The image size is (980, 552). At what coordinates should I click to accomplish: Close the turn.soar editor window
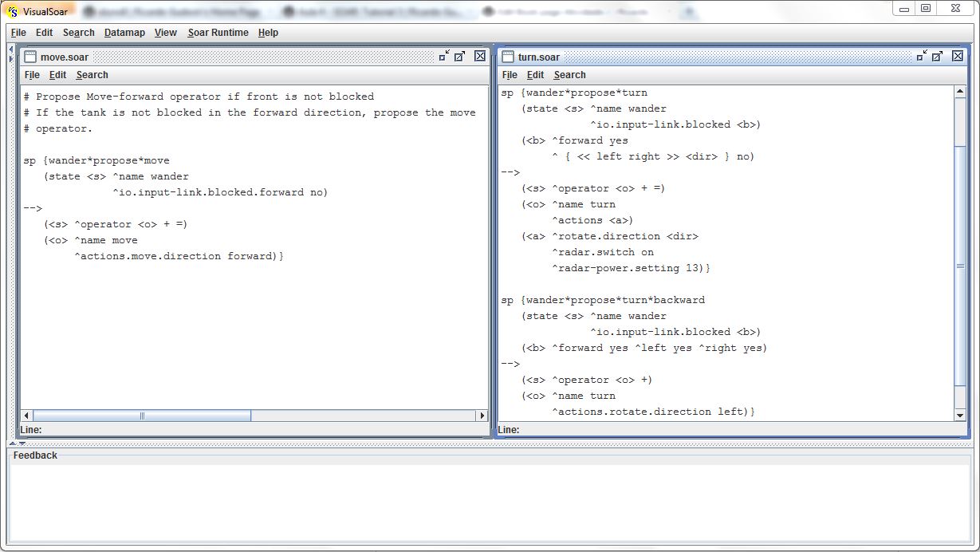(958, 56)
